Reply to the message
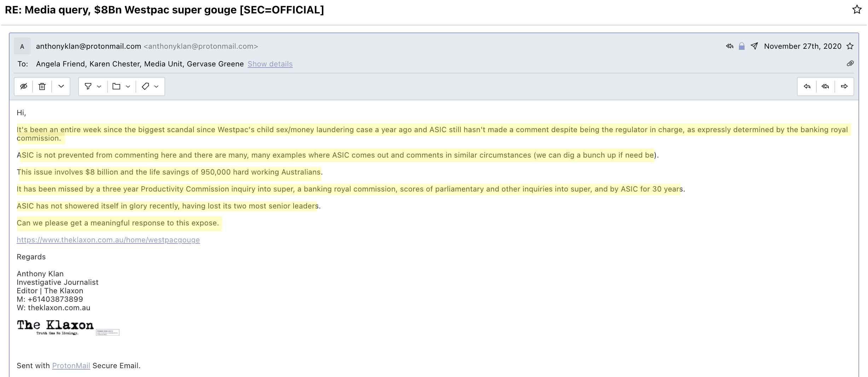868x377 pixels. (807, 86)
